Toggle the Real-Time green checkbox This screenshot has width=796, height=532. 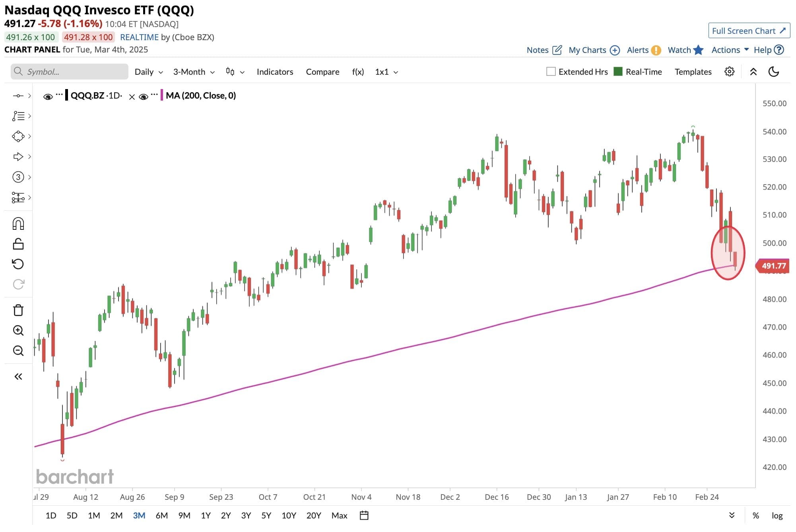(x=618, y=72)
